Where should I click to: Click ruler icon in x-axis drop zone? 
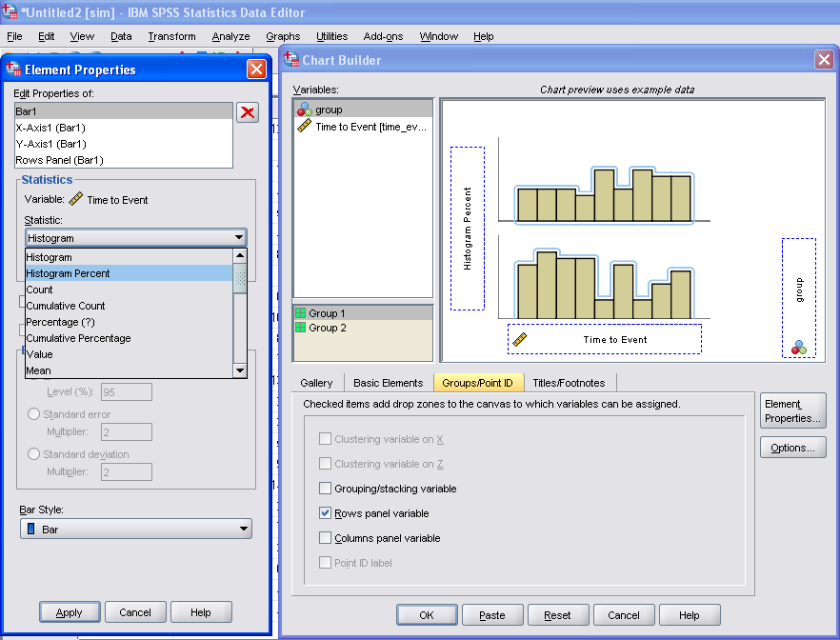click(x=519, y=339)
